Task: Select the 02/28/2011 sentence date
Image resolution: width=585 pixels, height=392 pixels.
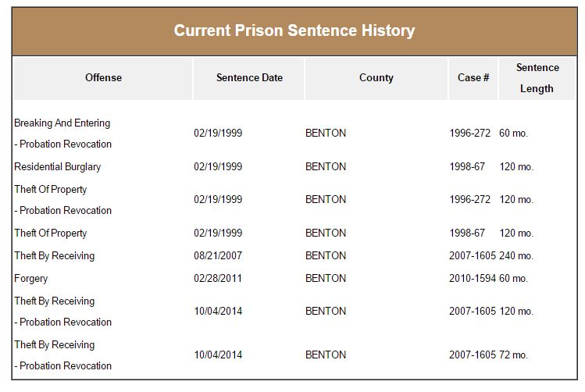Action: [x=218, y=279]
